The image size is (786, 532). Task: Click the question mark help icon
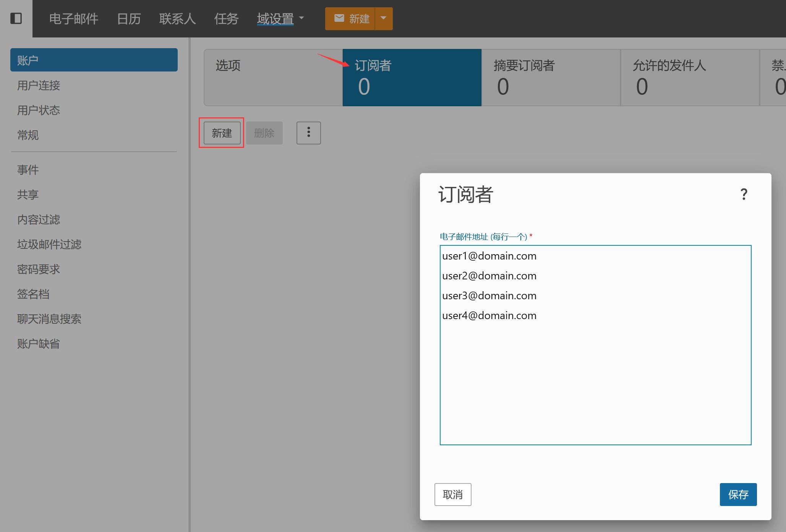[x=743, y=195]
